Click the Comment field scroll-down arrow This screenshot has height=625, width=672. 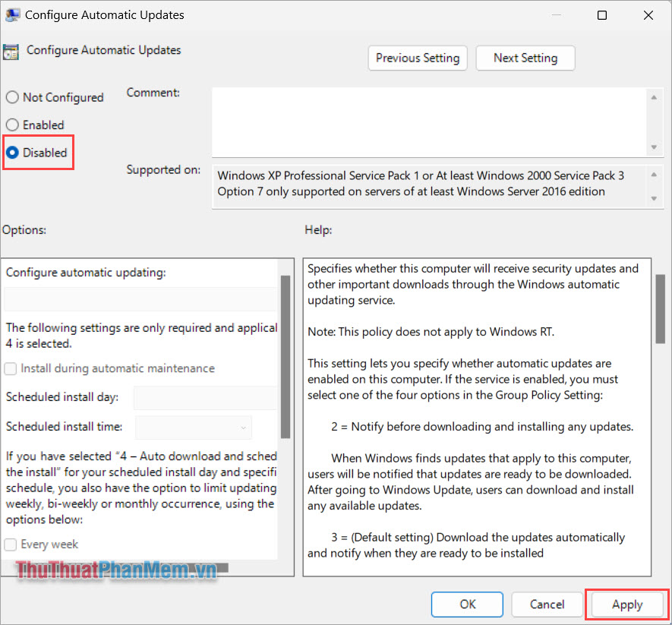(655, 147)
